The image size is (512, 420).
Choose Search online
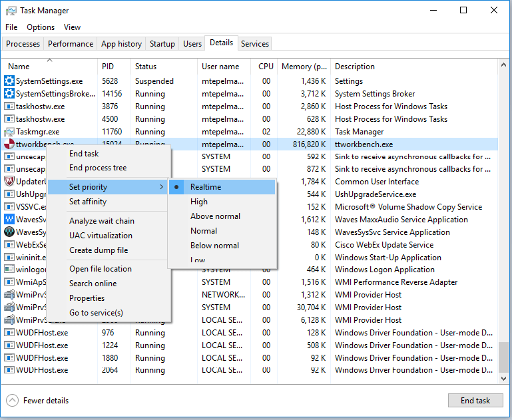coord(108,284)
